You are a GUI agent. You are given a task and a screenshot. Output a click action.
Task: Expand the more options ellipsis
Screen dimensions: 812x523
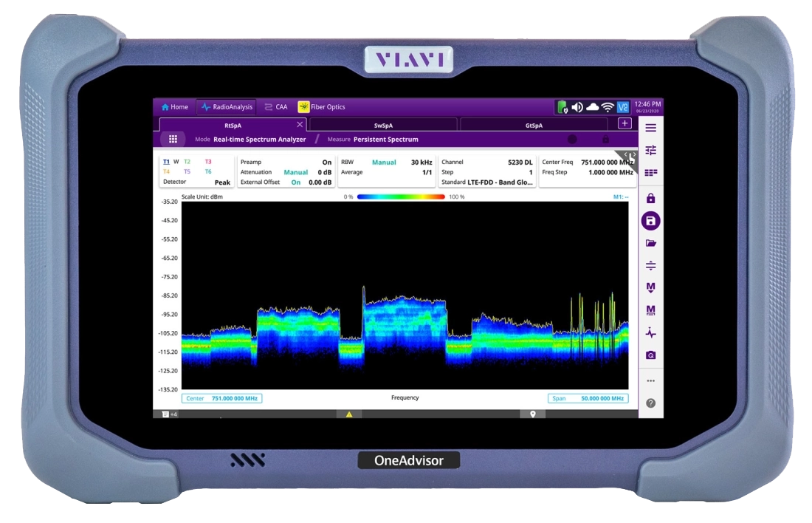650,381
